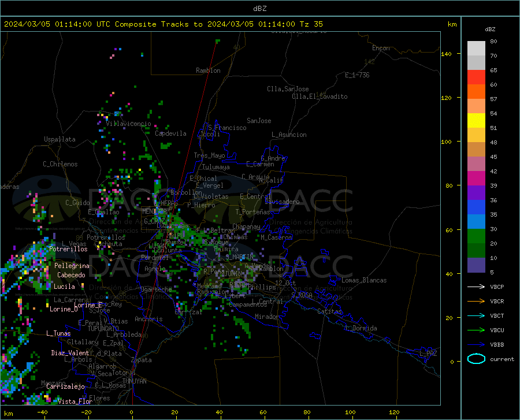The width and height of the screenshot is (520, 420).
Task: Click the Tulumaya map label
Action: 216,167
